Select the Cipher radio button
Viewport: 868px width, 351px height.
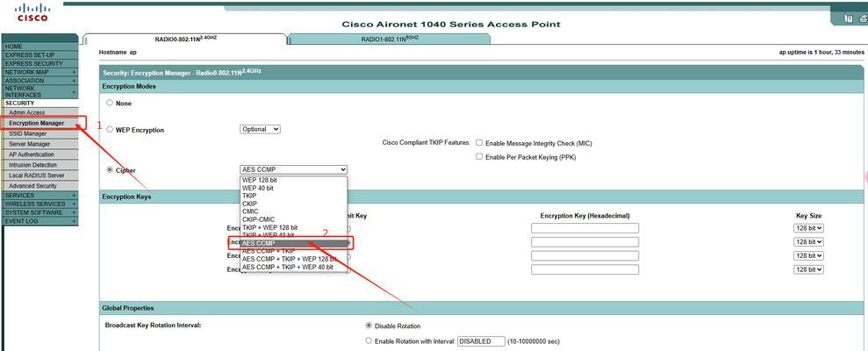[110, 170]
